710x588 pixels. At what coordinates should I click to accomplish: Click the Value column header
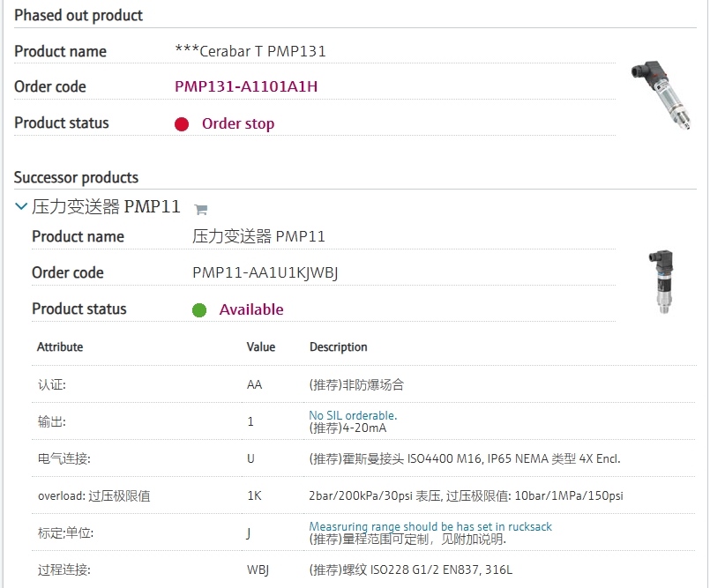tap(261, 347)
